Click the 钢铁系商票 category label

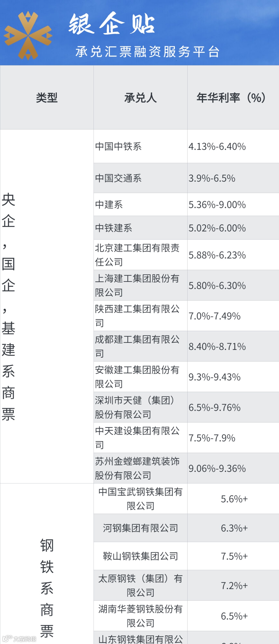47,588
